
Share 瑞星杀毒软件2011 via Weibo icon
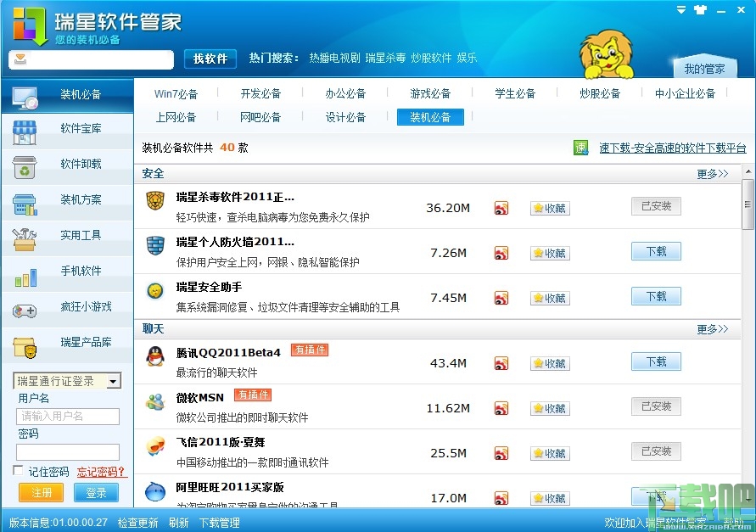[501, 209]
